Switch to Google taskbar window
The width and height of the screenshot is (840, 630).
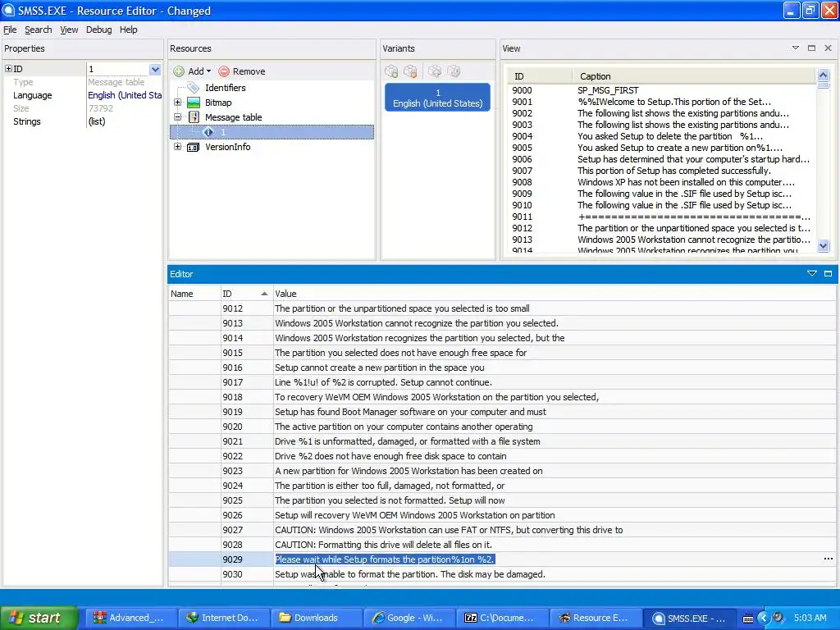409,618
